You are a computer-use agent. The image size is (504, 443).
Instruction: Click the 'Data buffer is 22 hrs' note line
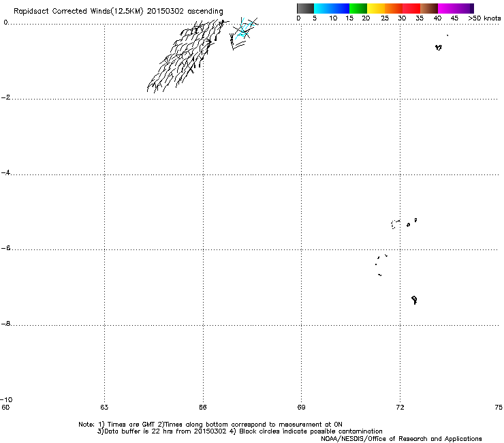(240, 431)
